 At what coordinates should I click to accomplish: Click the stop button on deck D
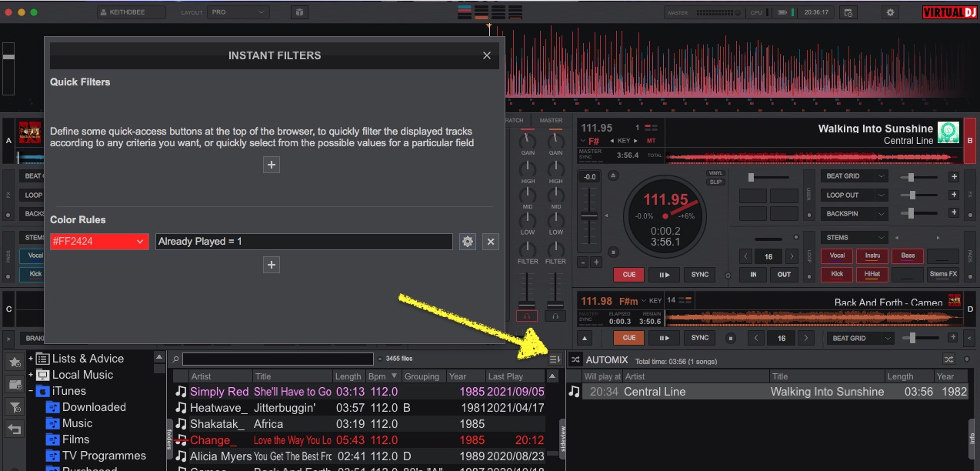tap(731, 338)
